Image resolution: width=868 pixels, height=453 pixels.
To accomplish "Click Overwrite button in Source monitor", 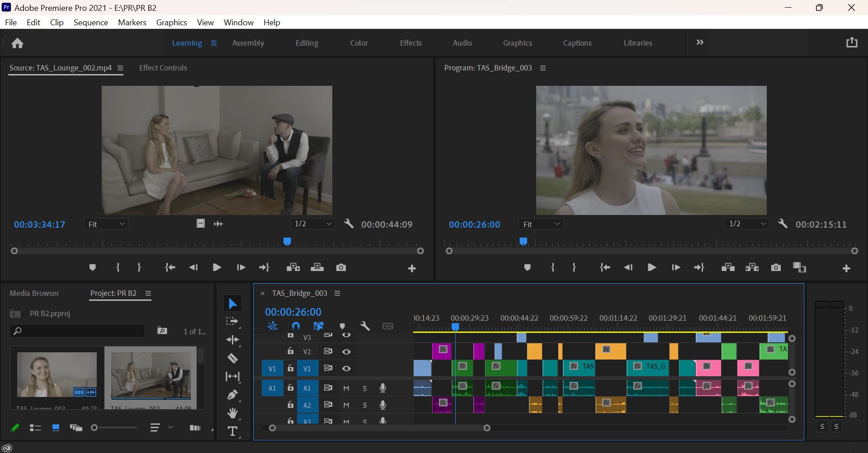I will click(x=317, y=267).
